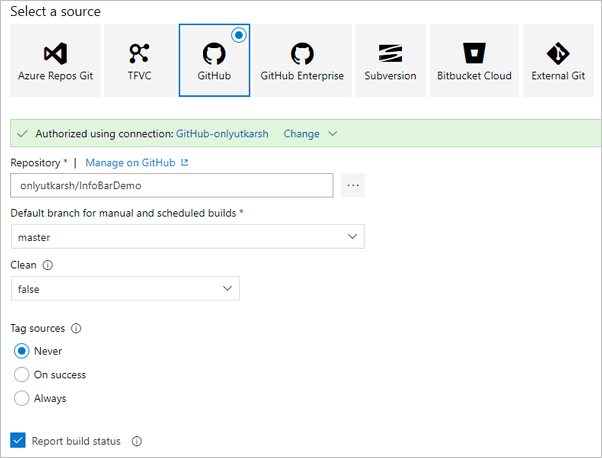
Task: Choose On success radio button
Action: pyautogui.click(x=22, y=375)
